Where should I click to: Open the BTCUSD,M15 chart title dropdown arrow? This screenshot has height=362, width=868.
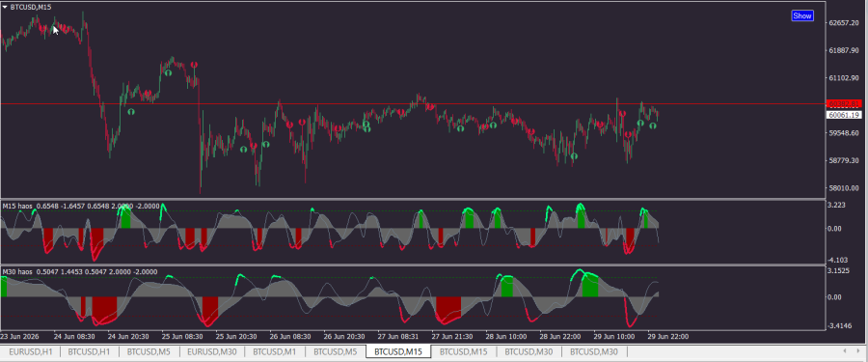pyautogui.click(x=5, y=7)
